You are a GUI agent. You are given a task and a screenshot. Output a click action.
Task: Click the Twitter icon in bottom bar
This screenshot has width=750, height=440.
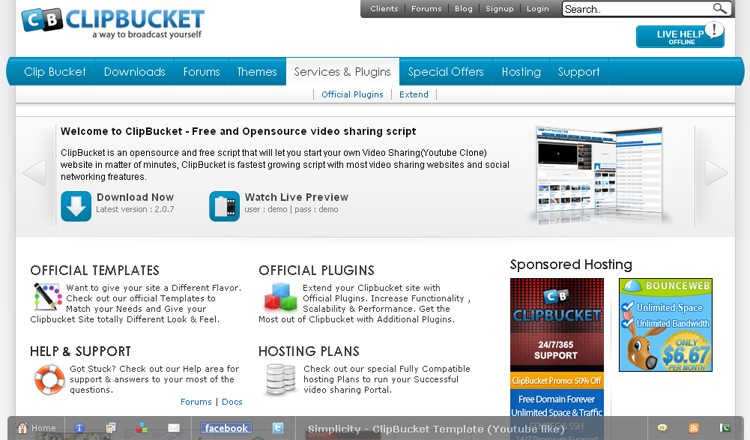[x=278, y=428]
